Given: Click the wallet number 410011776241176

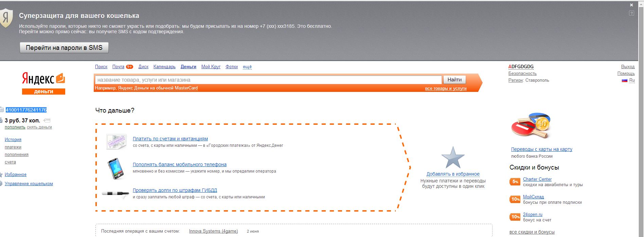Looking at the screenshot, I should point(26,110).
